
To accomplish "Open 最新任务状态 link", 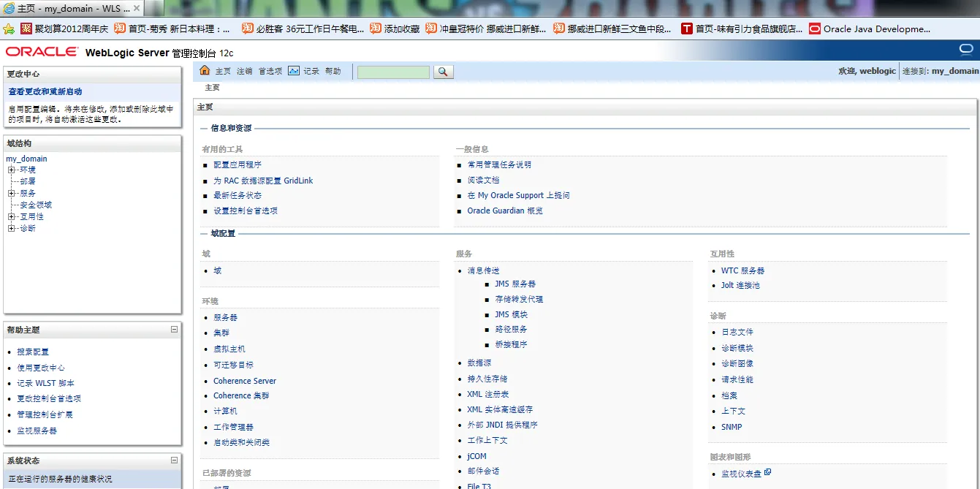I will pos(238,196).
